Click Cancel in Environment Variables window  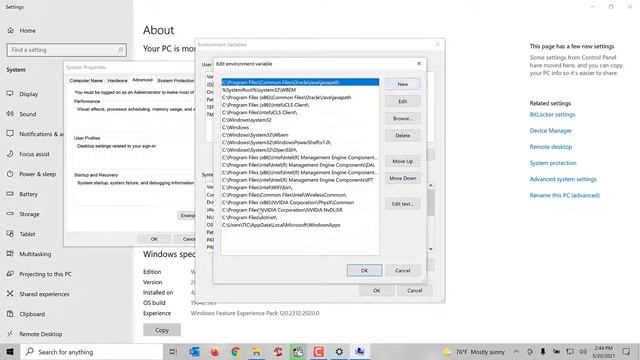tap(414, 290)
